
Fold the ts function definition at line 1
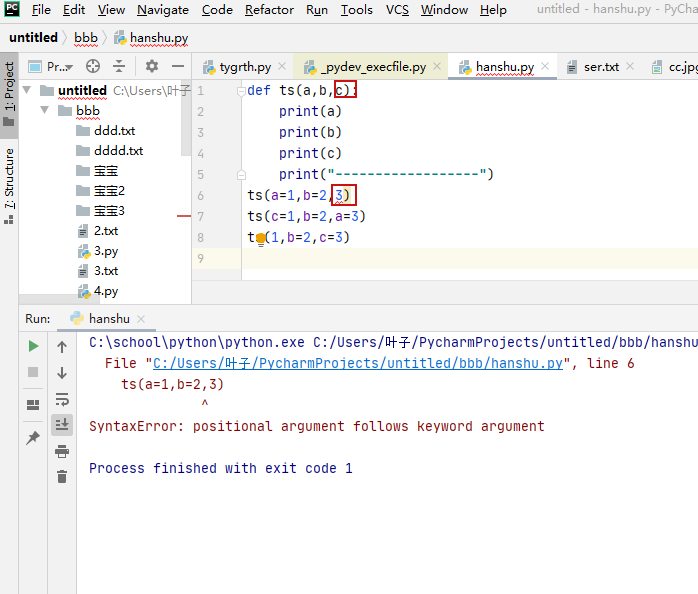(241, 91)
